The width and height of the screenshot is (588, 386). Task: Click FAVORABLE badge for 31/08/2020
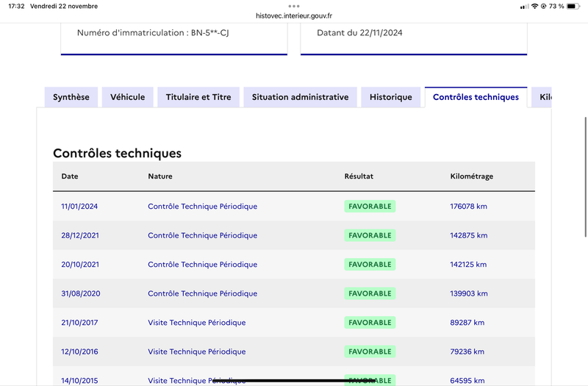[x=370, y=293]
